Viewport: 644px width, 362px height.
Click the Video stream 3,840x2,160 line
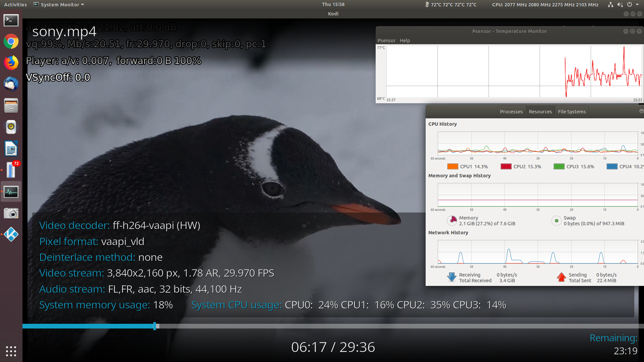click(x=157, y=273)
